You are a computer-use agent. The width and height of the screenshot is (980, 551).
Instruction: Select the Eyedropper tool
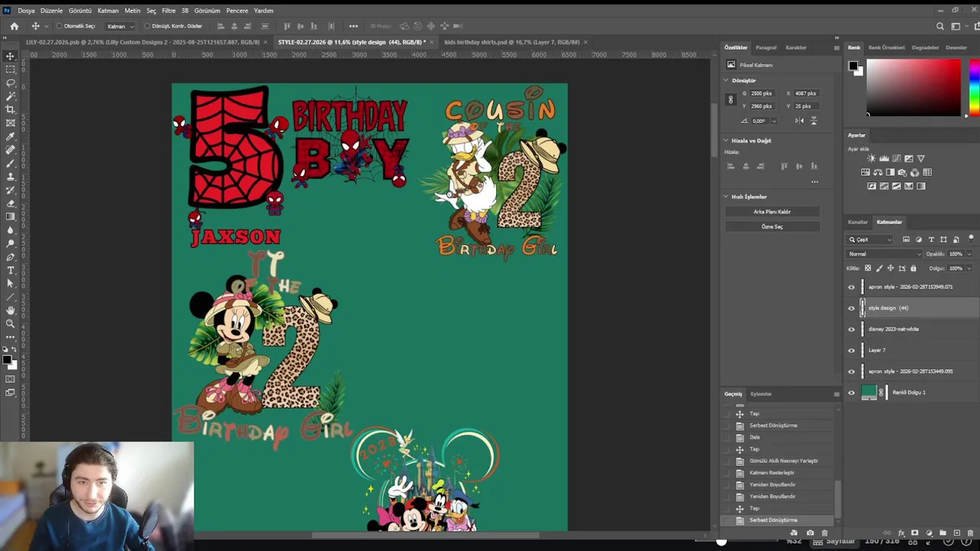pyautogui.click(x=11, y=136)
